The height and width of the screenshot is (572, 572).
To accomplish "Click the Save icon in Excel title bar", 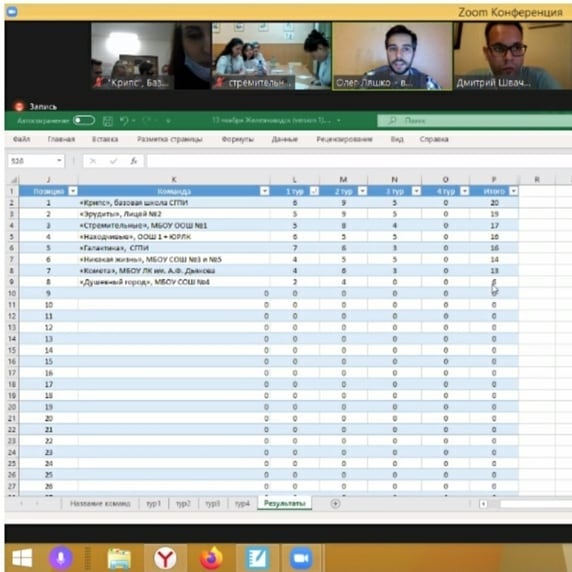I will click(108, 121).
